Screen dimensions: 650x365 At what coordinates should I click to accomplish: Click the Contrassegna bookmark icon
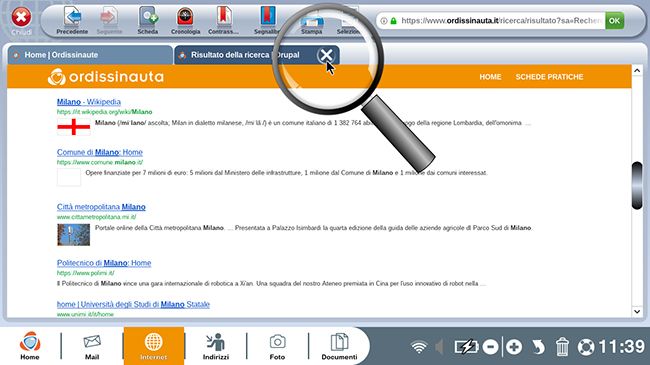click(223, 20)
